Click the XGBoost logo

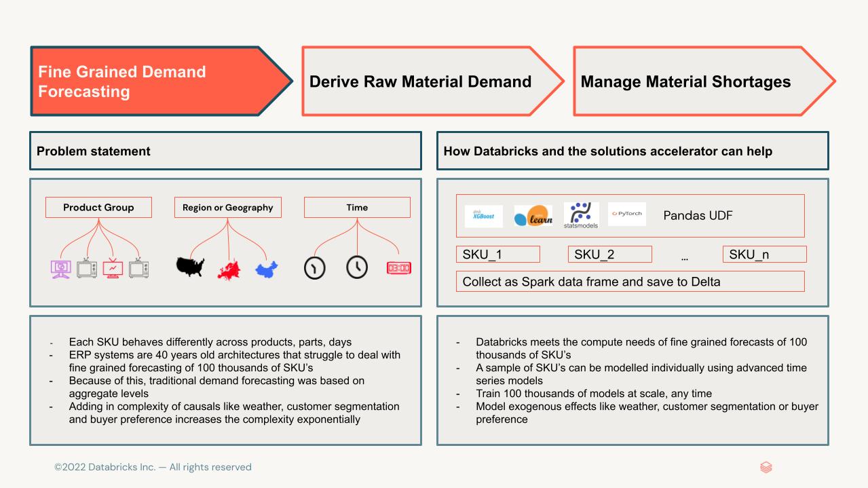click(484, 216)
